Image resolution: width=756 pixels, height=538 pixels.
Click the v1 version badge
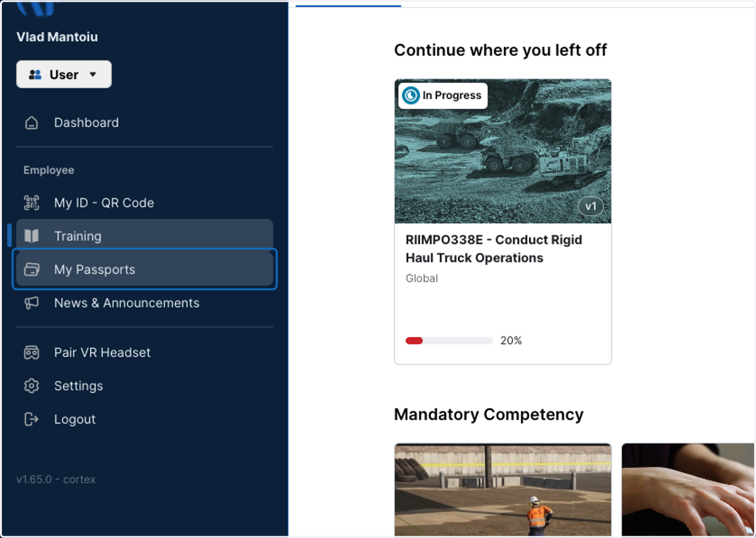(x=590, y=207)
